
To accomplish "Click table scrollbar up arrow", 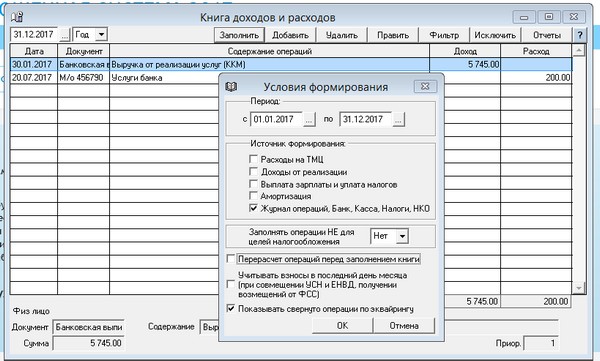I will click(x=579, y=50).
